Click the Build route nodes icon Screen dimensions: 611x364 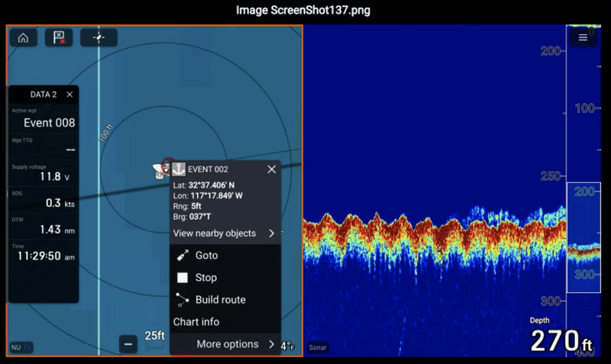[183, 300]
